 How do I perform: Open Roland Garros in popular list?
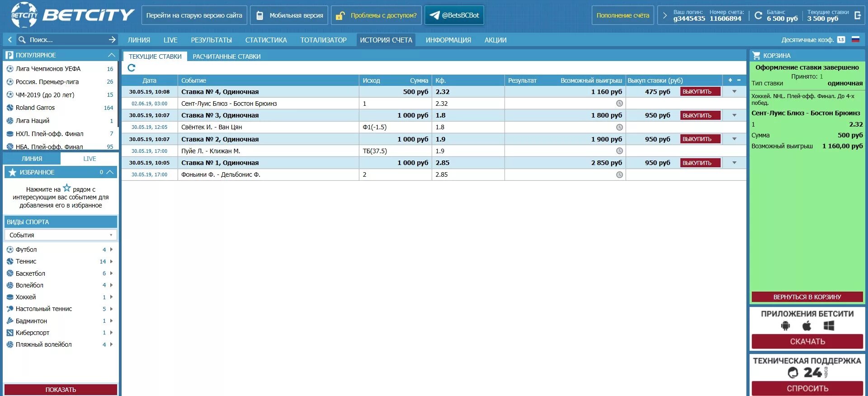pos(60,108)
